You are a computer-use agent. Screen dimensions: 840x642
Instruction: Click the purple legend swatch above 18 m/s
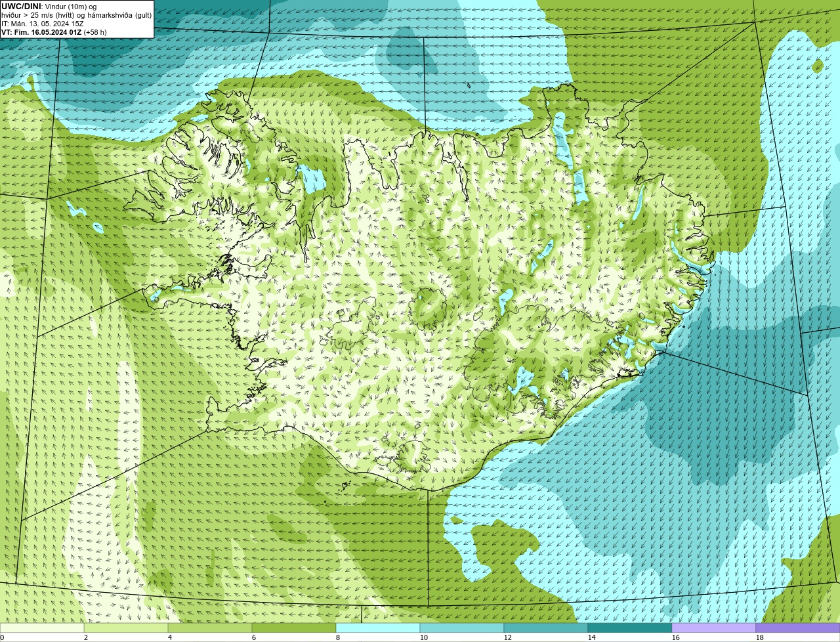pos(798,628)
